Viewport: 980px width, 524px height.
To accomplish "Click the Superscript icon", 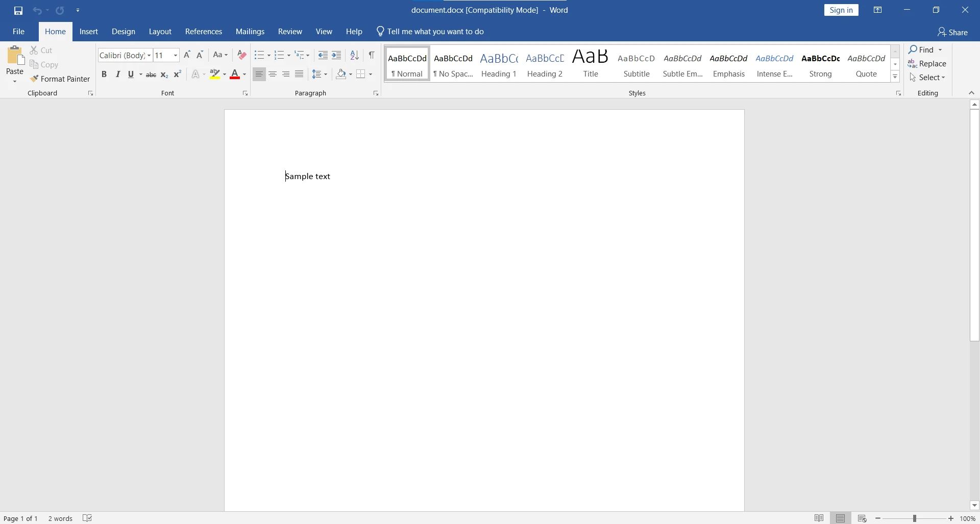I will (178, 74).
